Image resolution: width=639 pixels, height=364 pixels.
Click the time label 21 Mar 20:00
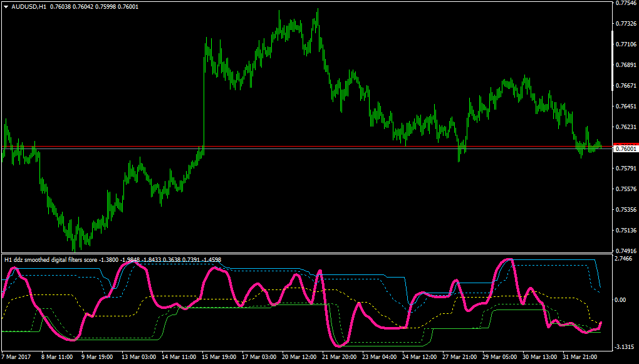coord(338,356)
